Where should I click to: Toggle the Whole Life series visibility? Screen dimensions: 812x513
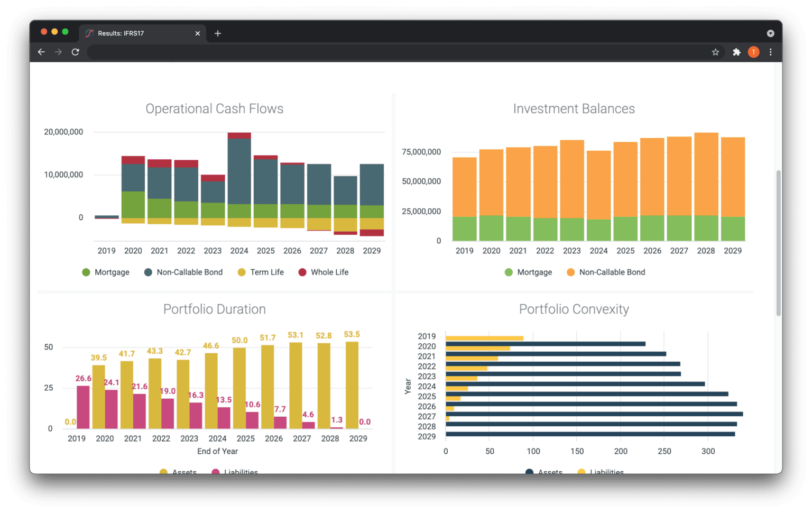[324, 272]
